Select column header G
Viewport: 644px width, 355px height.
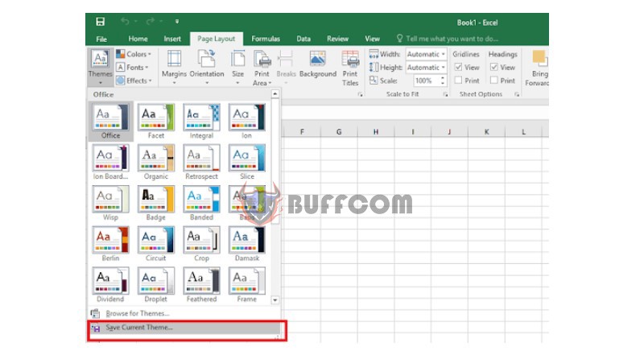(339, 132)
